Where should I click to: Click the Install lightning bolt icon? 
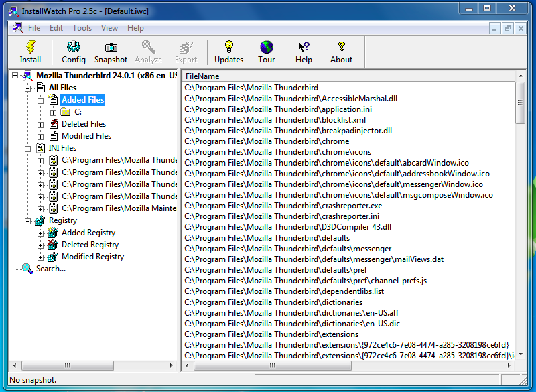30,47
